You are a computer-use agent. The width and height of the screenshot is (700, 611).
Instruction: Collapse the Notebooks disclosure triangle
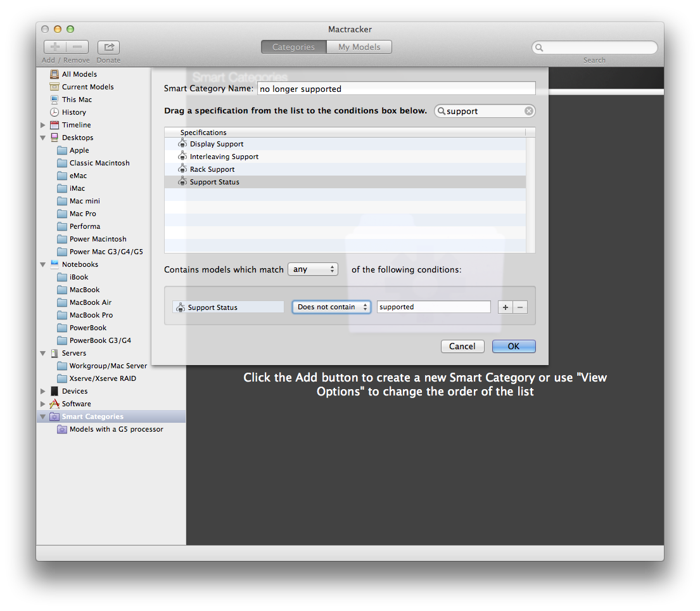coord(43,265)
